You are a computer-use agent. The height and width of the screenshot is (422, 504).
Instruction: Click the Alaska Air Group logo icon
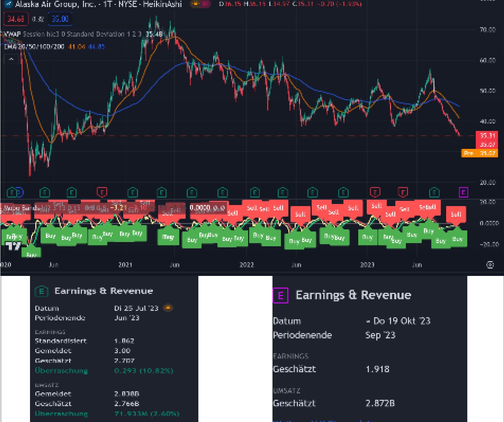click(x=8, y=5)
